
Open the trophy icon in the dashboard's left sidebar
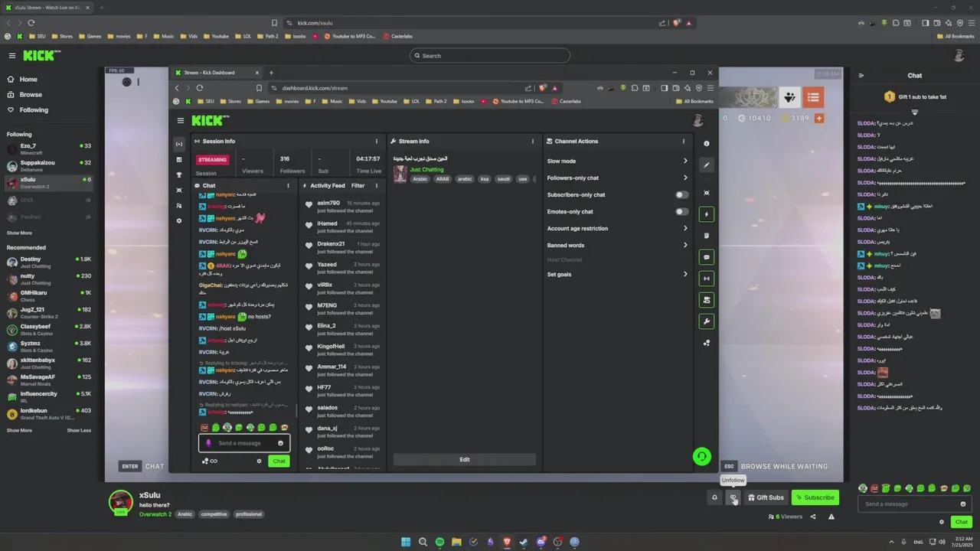179,174
